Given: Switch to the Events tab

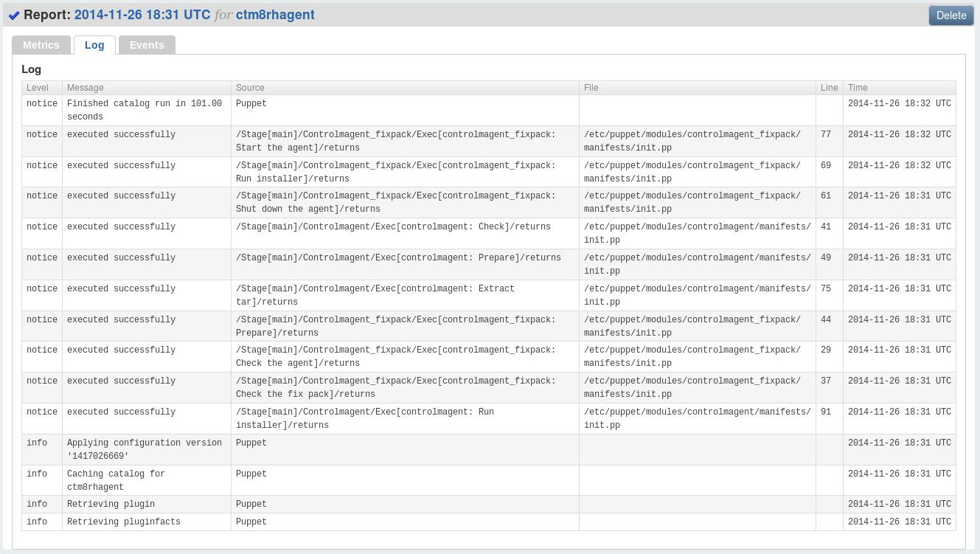Looking at the screenshot, I should [x=146, y=44].
